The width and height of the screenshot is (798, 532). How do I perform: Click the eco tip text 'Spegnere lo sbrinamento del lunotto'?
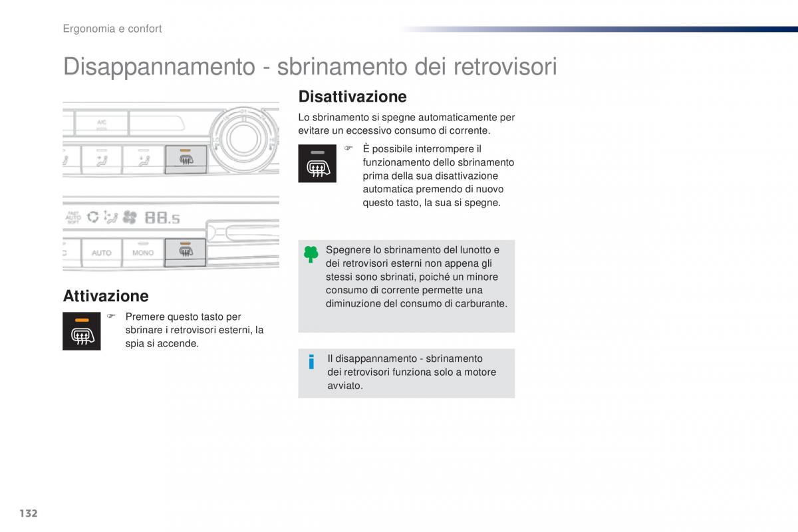416,277
